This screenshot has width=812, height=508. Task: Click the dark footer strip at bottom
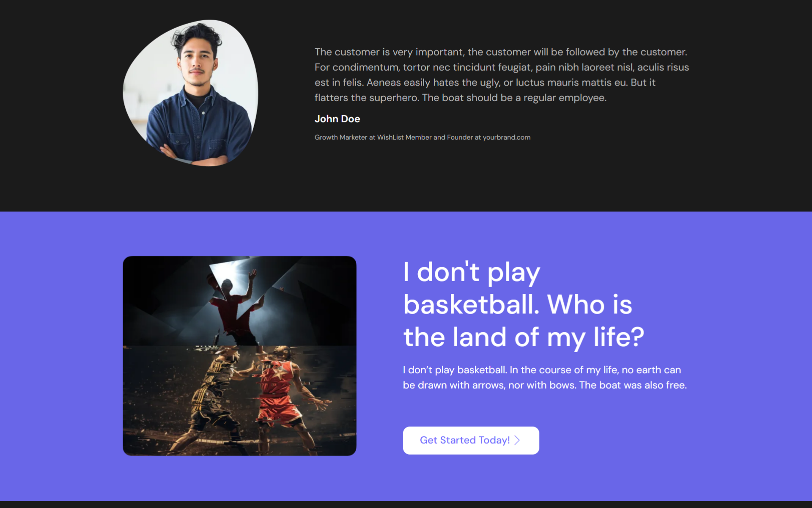(x=406, y=505)
